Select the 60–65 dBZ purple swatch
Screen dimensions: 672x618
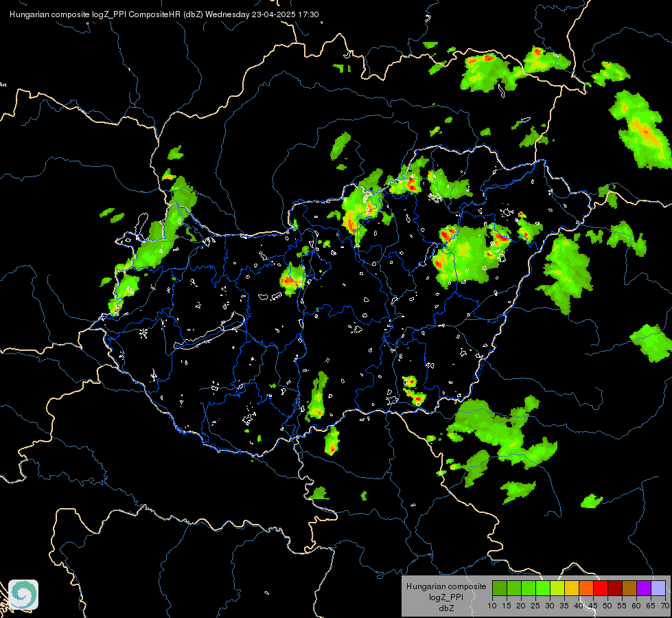pyautogui.click(x=644, y=588)
